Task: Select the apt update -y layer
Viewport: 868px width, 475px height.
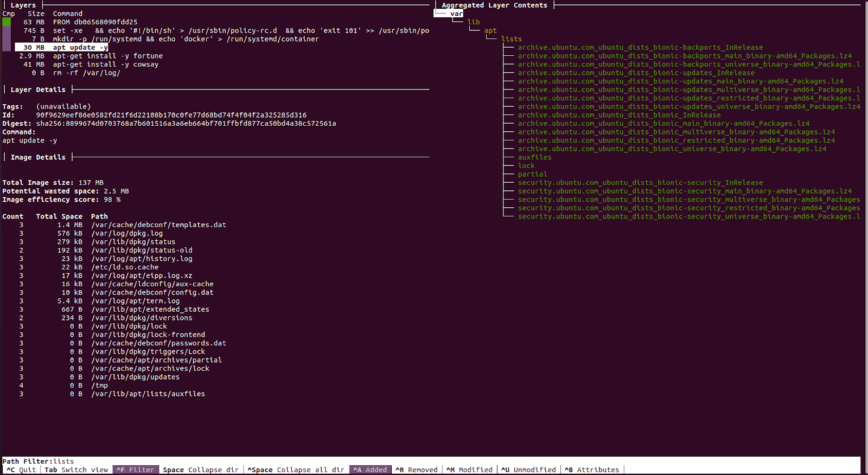Action: coord(61,47)
